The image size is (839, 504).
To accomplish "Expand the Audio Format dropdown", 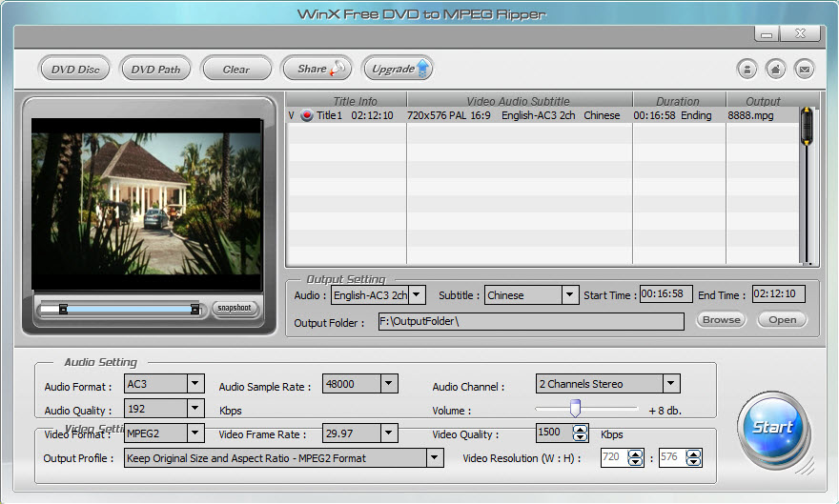I will pyautogui.click(x=195, y=384).
